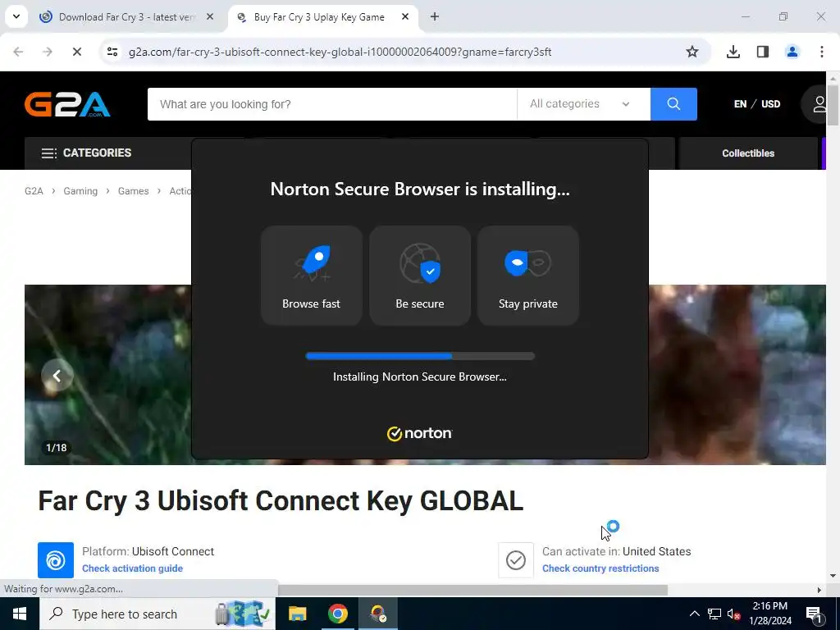Show the previous gallery image arrow
Viewport: 840px width, 630px height.
coord(57,376)
